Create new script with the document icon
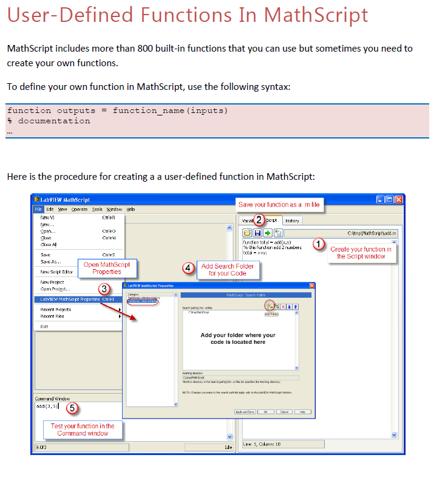 click(x=278, y=233)
